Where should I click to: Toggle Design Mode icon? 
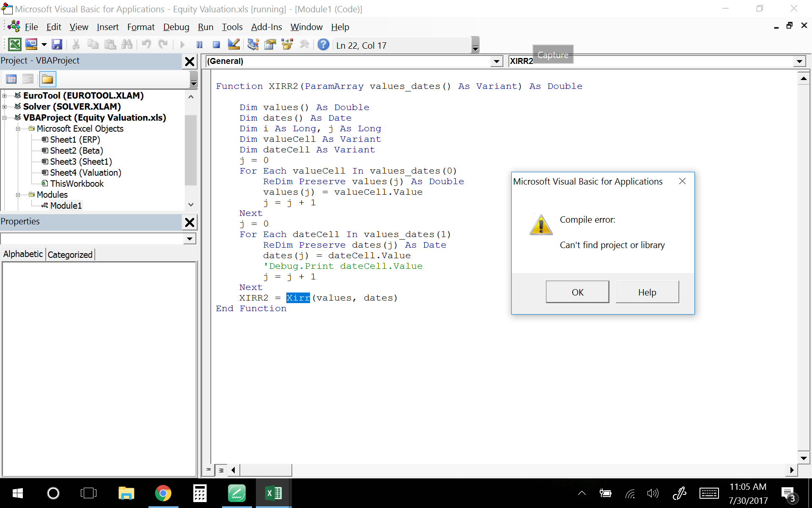(x=233, y=44)
